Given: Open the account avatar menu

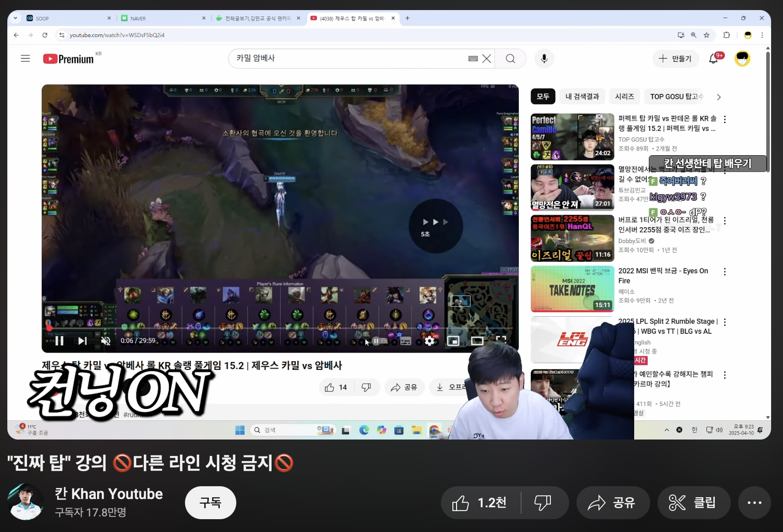Looking at the screenshot, I should [742, 59].
